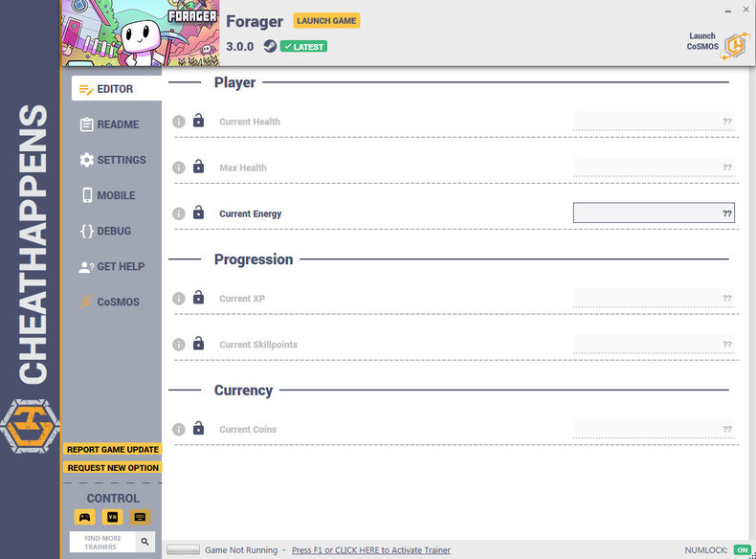Toggle the NUMLOCK ON indicator
Viewport: 756px width, 559px height.
coord(743,549)
